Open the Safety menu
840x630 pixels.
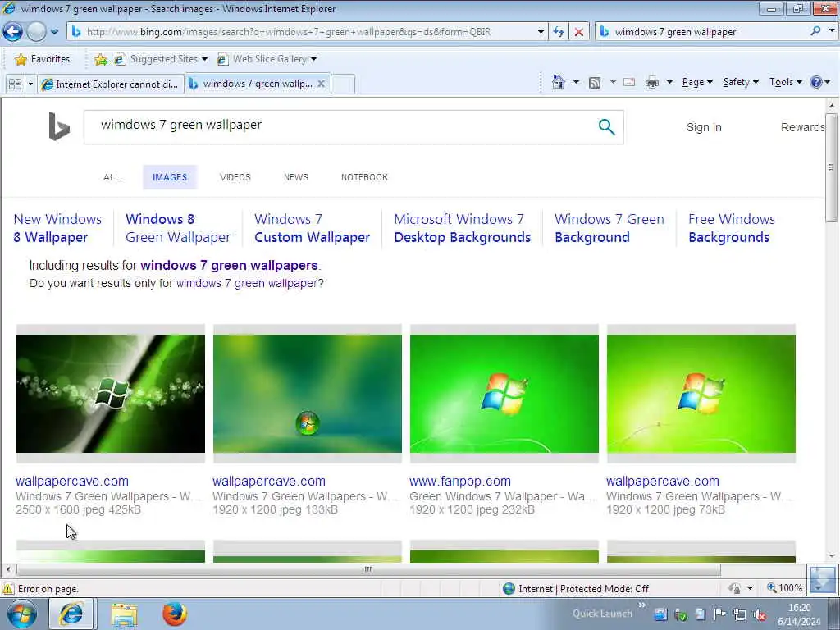coord(741,82)
